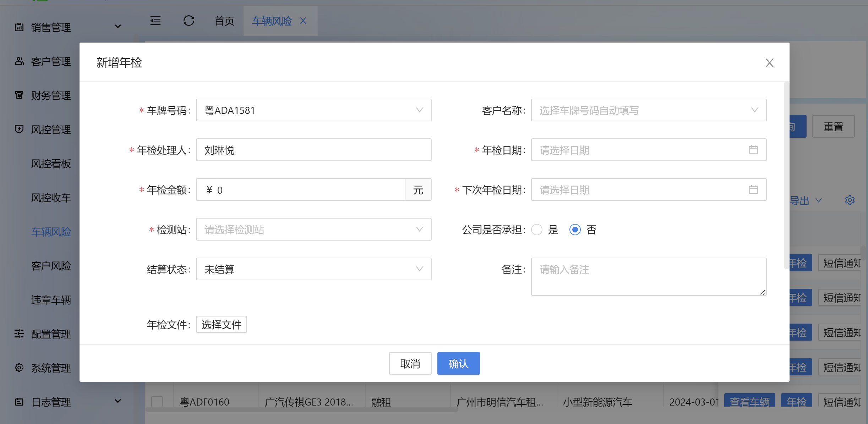Click the 确认 button

click(458, 363)
